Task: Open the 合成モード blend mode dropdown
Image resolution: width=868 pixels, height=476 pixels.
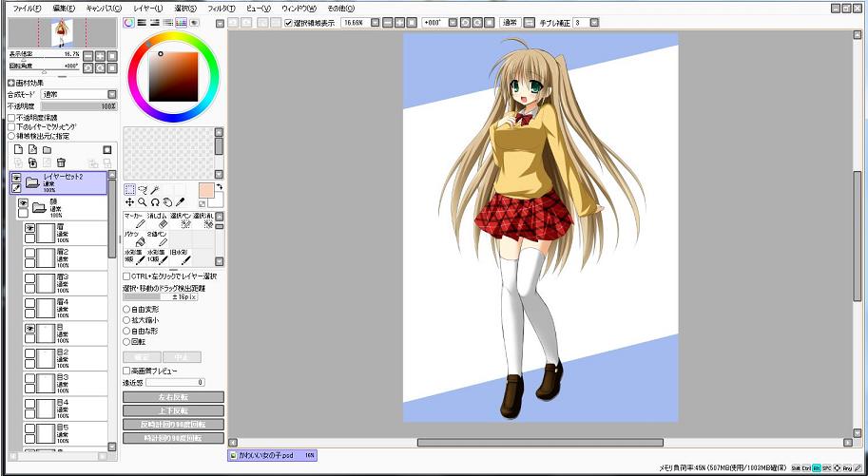Action: (111, 95)
